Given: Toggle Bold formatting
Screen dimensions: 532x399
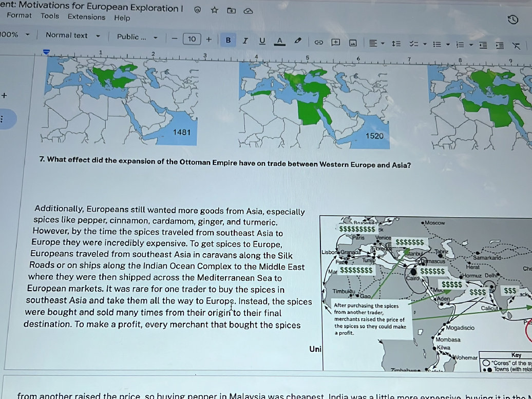Looking at the screenshot, I should coord(228,40).
